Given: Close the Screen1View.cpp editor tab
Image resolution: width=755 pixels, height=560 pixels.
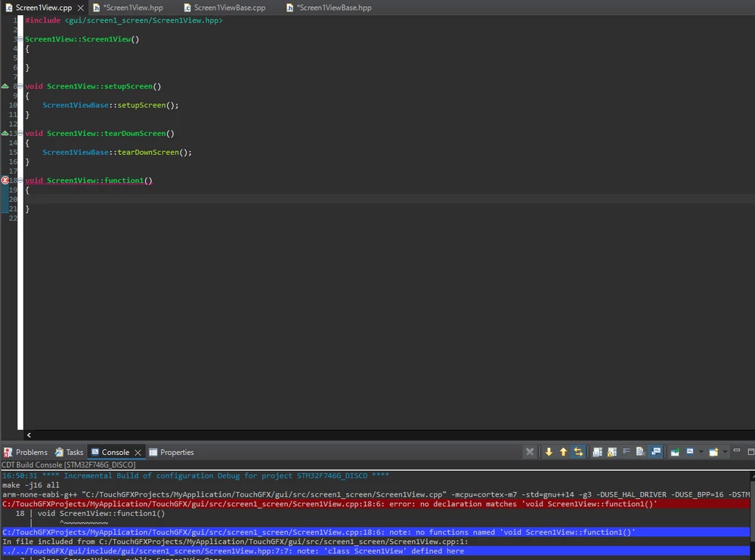Looking at the screenshot, I should (80, 8).
